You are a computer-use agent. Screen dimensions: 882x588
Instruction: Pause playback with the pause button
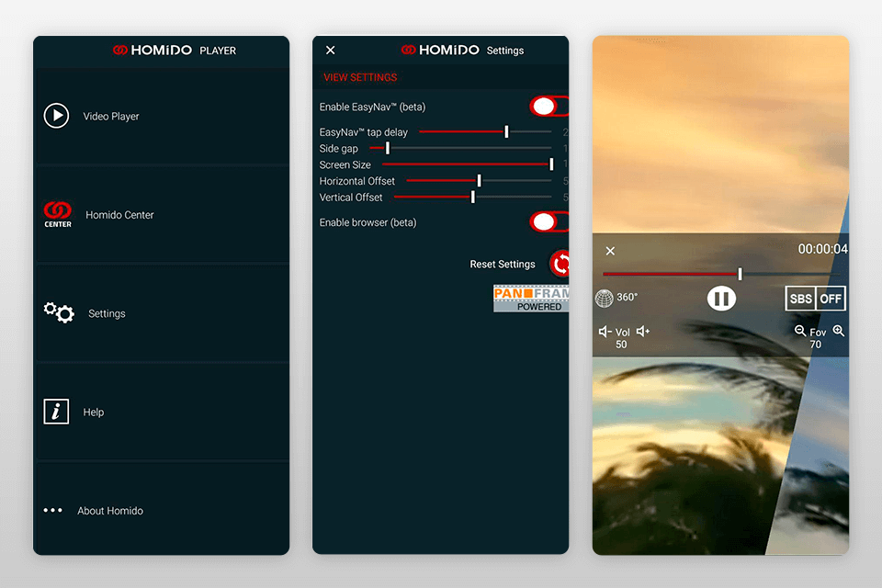click(721, 299)
